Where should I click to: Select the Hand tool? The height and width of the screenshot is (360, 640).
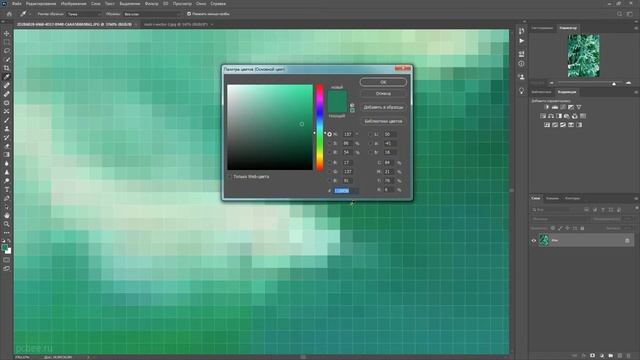[7, 215]
